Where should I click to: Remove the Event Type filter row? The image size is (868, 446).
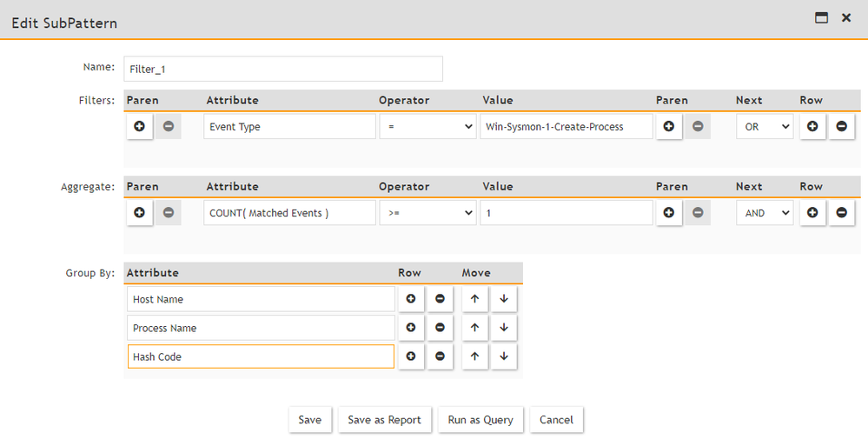coord(841,127)
